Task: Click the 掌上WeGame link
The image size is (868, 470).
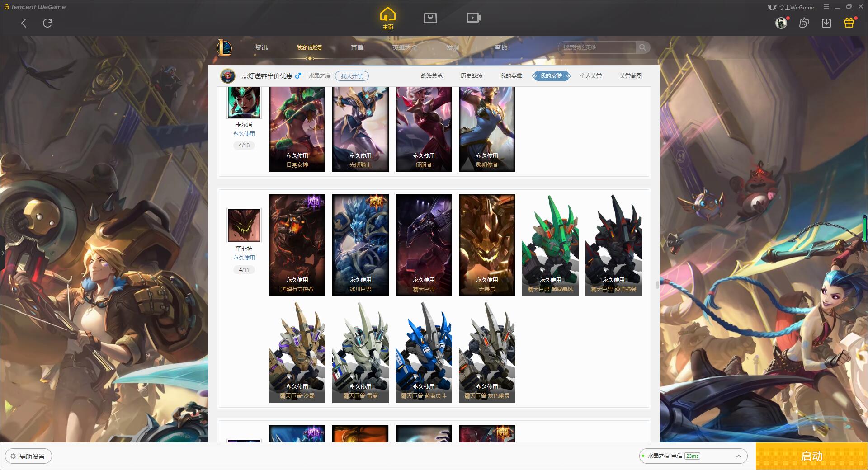Action: tap(796, 7)
